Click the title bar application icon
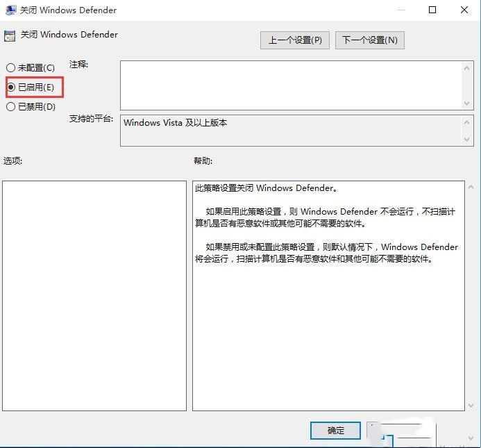This screenshot has height=448, width=481. click(10, 10)
